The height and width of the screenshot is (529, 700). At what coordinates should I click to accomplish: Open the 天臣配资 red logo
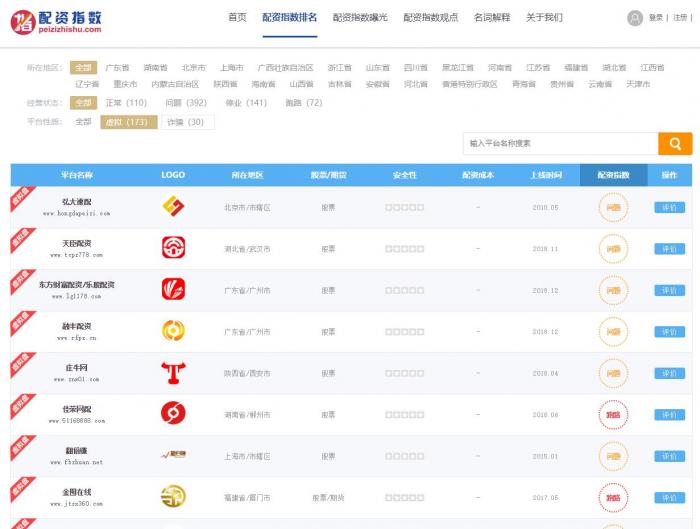click(173, 248)
